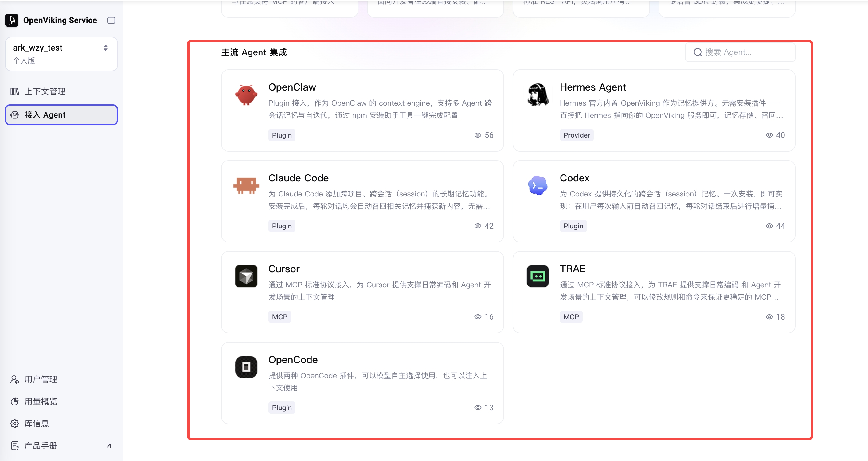Viewport: 868px width, 461px height.
Task: Open the 用量概览 sidebar item
Action: click(61, 401)
